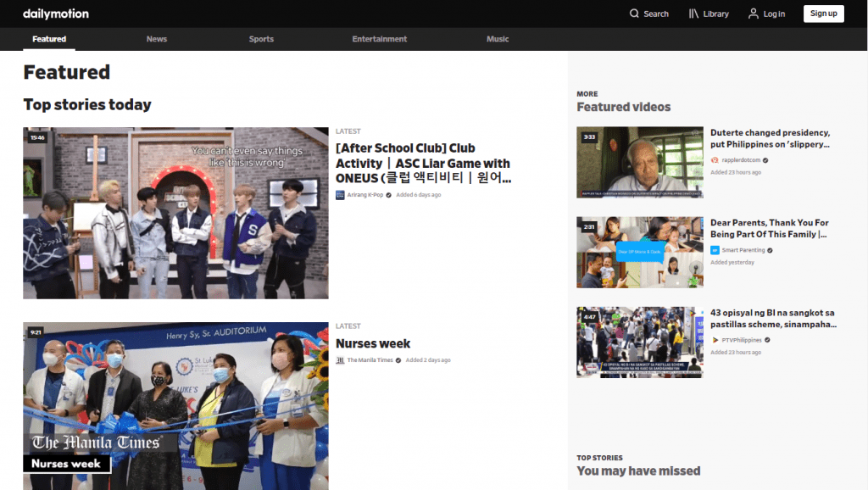The width and height of the screenshot is (868, 490).
Task: Visit PTVPhilippines channel name
Action: [742, 340]
